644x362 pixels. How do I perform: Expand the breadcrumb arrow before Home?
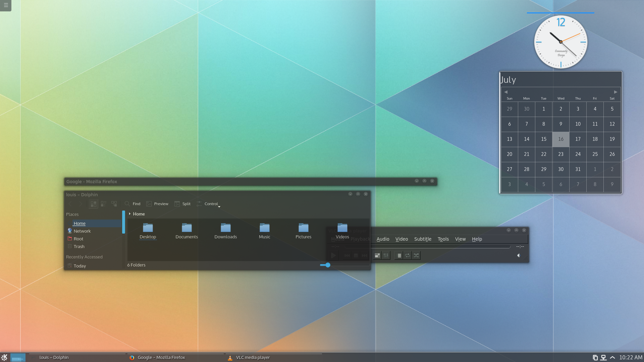pyautogui.click(x=130, y=214)
